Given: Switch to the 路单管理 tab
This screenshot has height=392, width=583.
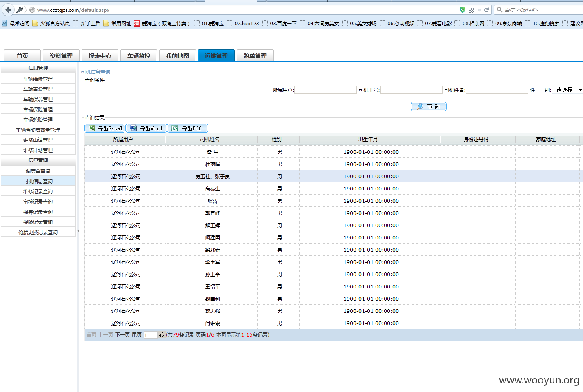Looking at the screenshot, I should coord(255,55).
